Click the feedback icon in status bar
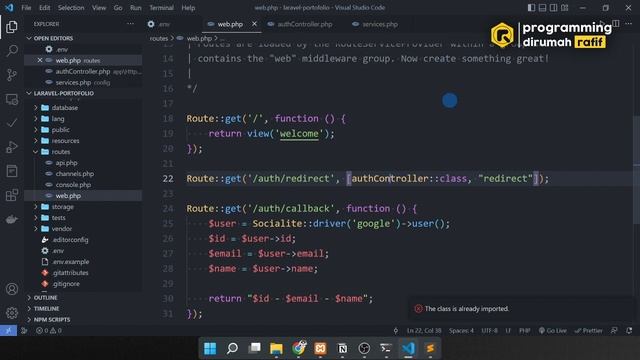This screenshot has width=640, height=360. click(614, 331)
